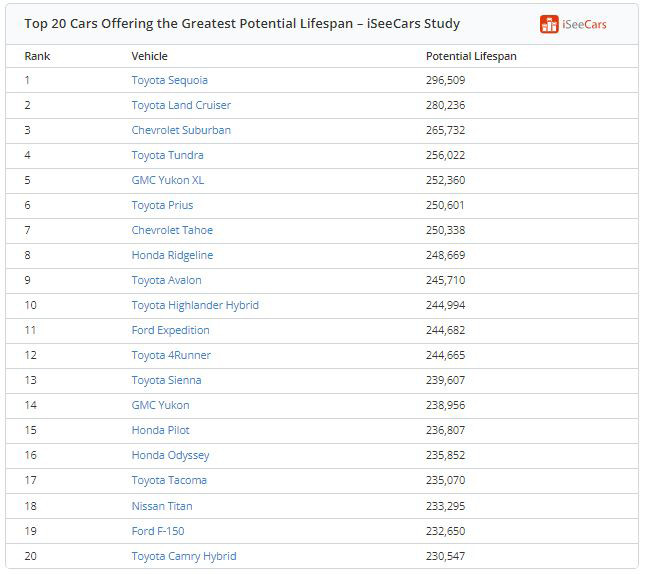Screen dimensions: 645x574
Task: Open the Toyota Avalon link
Action: [166, 280]
